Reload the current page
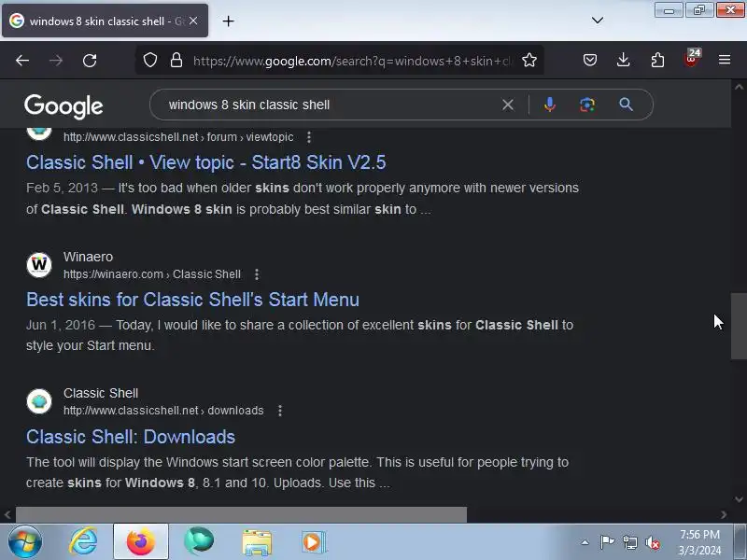 pos(90,61)
